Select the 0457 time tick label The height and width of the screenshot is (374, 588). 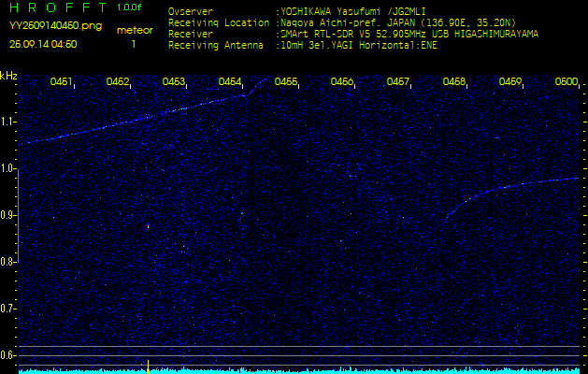pyautogui.click(x=398, y=82)
